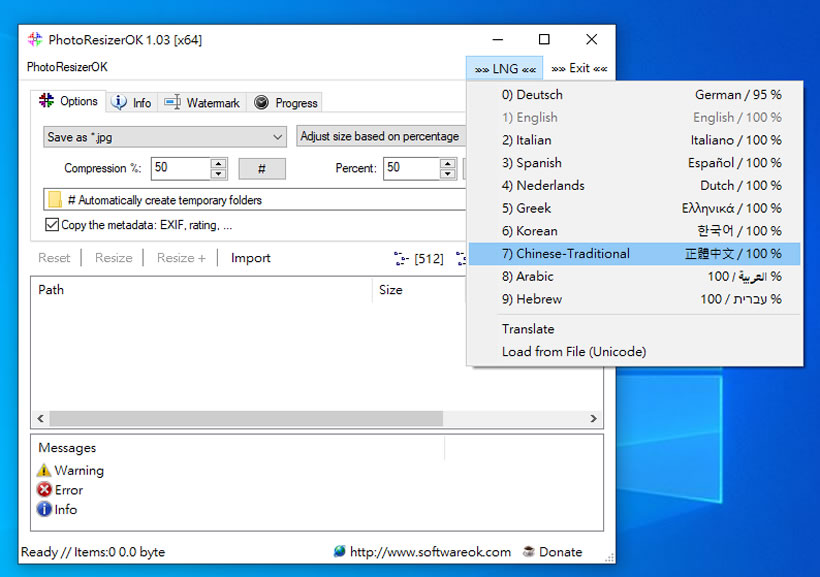820x577 pixels.
Task: Toggle Copy the metadata checkbox
Action: coord(52,225)
